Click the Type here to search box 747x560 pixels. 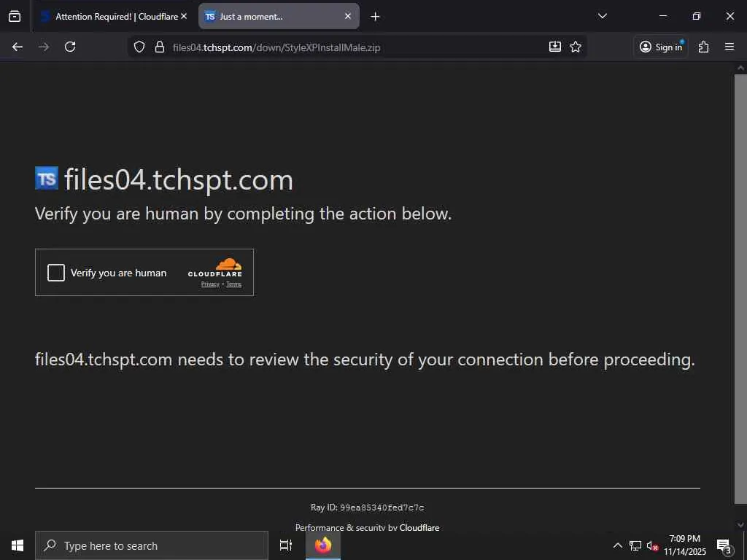[x=152, y=545]
